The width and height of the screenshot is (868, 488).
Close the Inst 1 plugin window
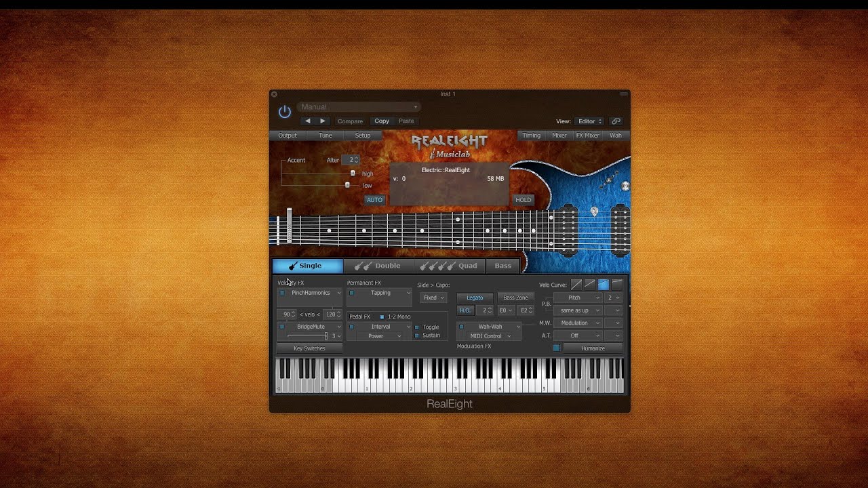pos(274,94)
